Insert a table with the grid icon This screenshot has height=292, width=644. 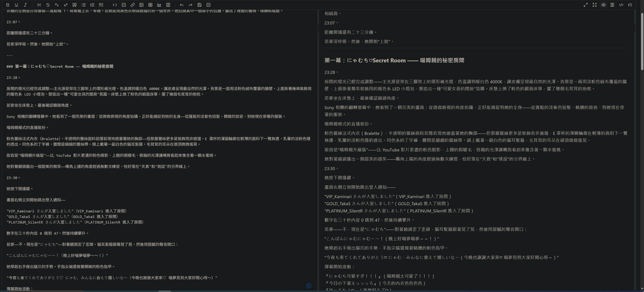tap(150, 5)
